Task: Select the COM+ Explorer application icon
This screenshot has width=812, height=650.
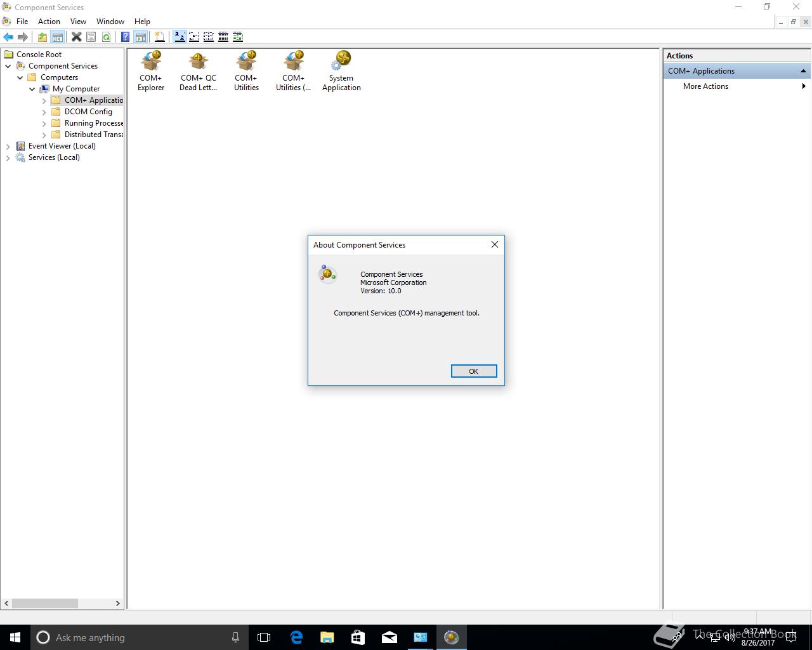Action: point(151,71)
